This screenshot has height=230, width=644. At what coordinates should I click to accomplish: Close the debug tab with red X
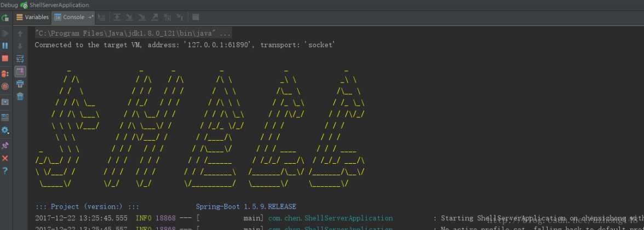click(5, 158)
